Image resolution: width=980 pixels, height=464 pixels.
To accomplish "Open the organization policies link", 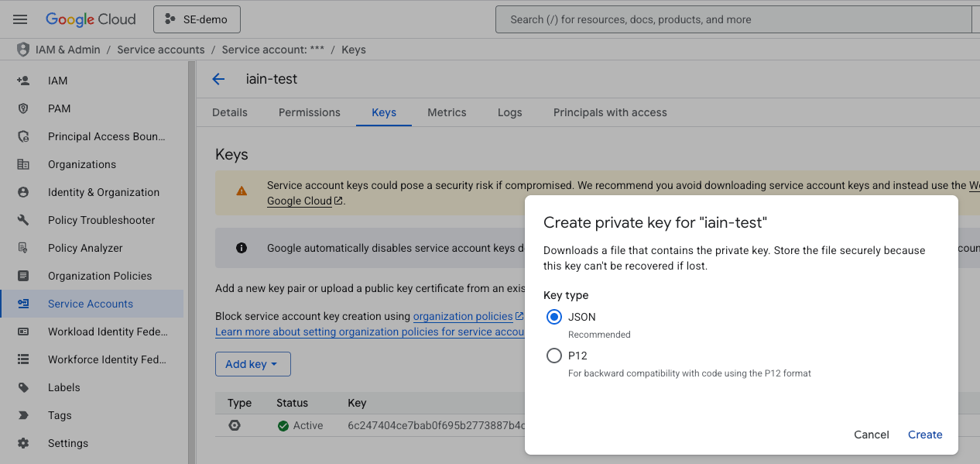I will 463,316.
